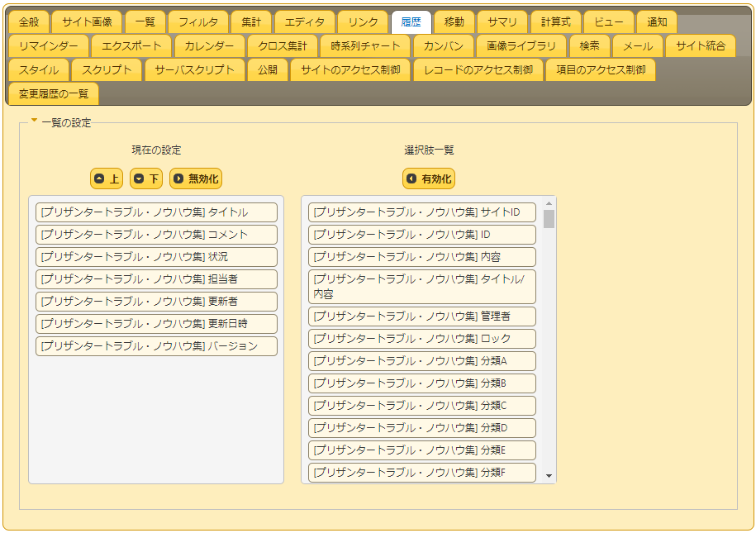Select タイトル/内容 item in options list
The height and width of the screenshot is (533, 756).
(422, 287)
